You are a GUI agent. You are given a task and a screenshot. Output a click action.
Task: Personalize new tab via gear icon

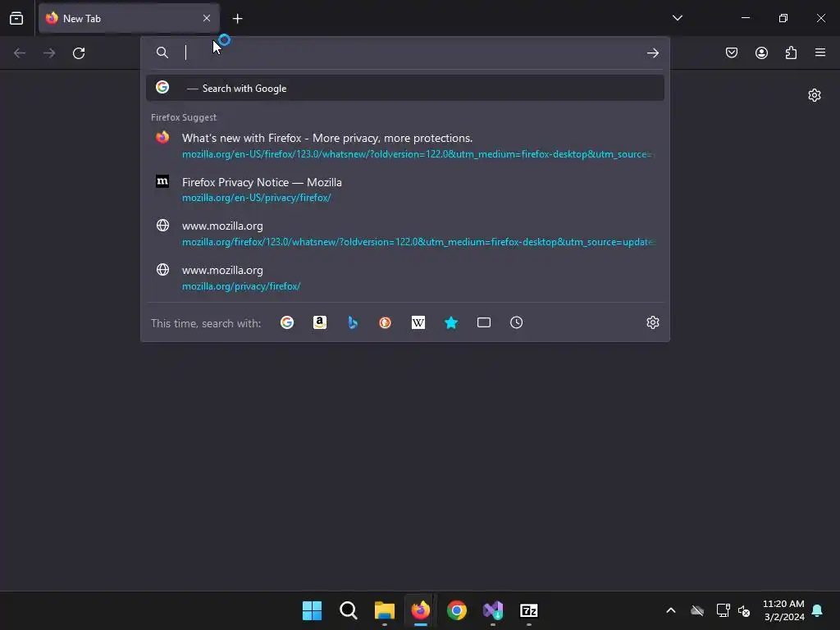815,95
